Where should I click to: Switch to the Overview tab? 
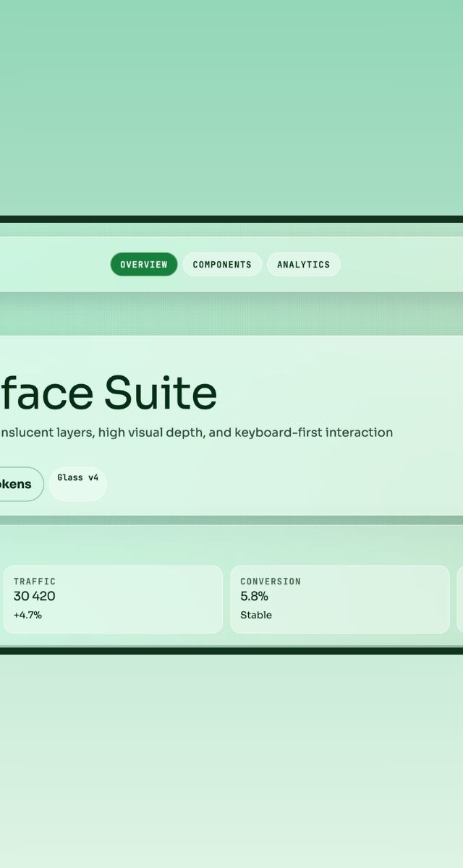click(x=143, y=265)
